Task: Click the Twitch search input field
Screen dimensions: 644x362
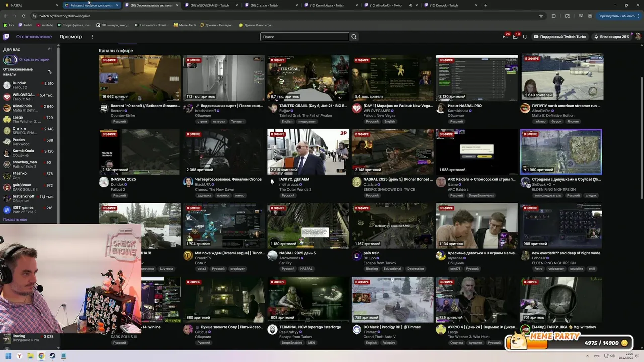Action: pos(304,37)
